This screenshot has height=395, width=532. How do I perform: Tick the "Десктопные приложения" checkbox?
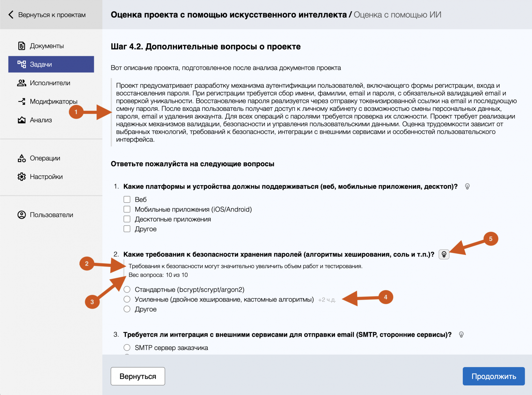pyautogui.click(x=127, y=219)
